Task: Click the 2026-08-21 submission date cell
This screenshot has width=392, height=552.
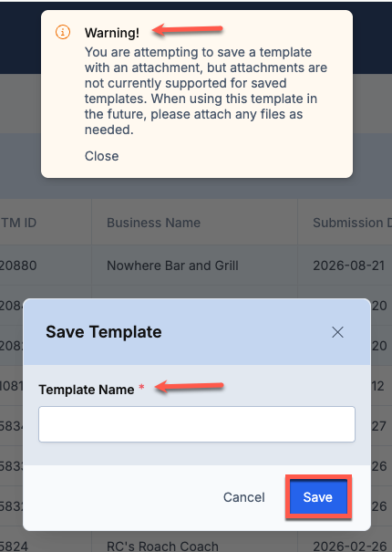Action: [x=349, y=266]
